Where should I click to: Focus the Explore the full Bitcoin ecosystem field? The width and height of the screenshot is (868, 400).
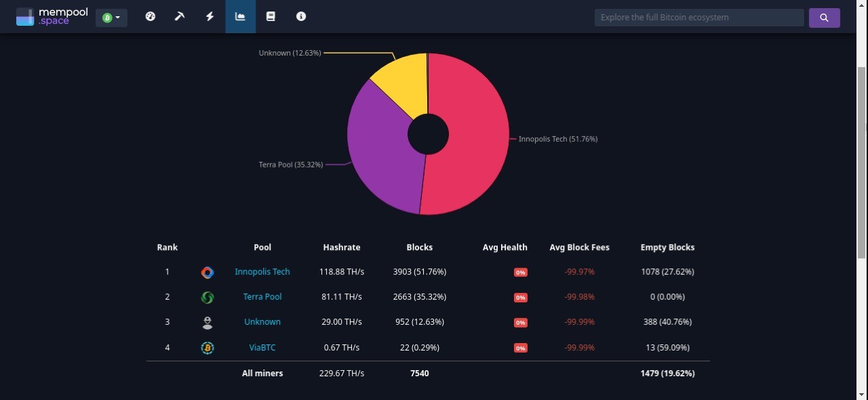(x=699, y=18)
